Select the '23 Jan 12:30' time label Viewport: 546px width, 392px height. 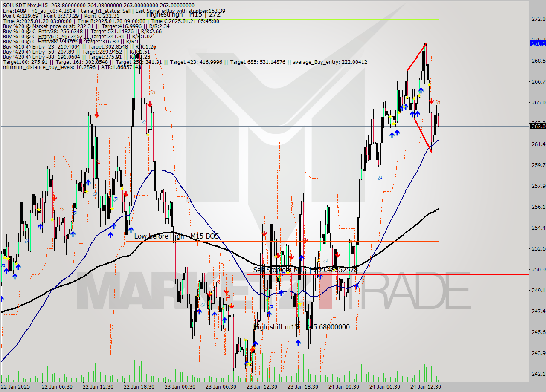click(262, 387)
